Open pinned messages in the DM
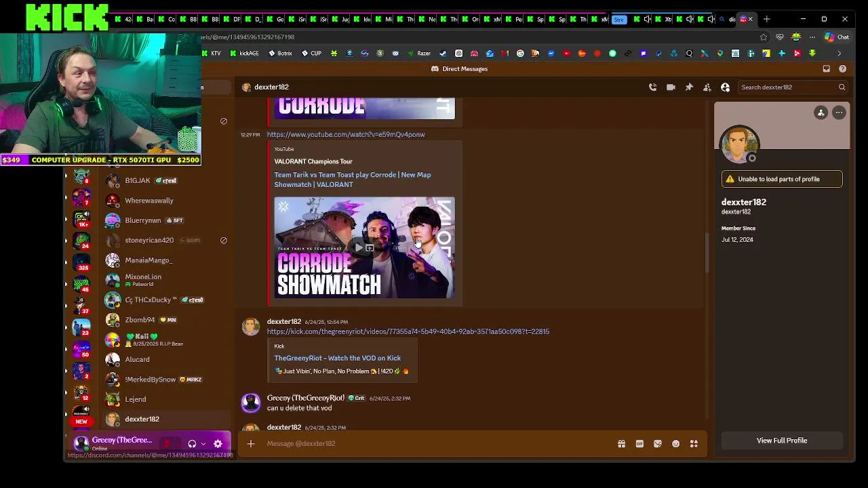Image resolution: width=868 pixels, height=488 pixels. click(x=689, y=87)
